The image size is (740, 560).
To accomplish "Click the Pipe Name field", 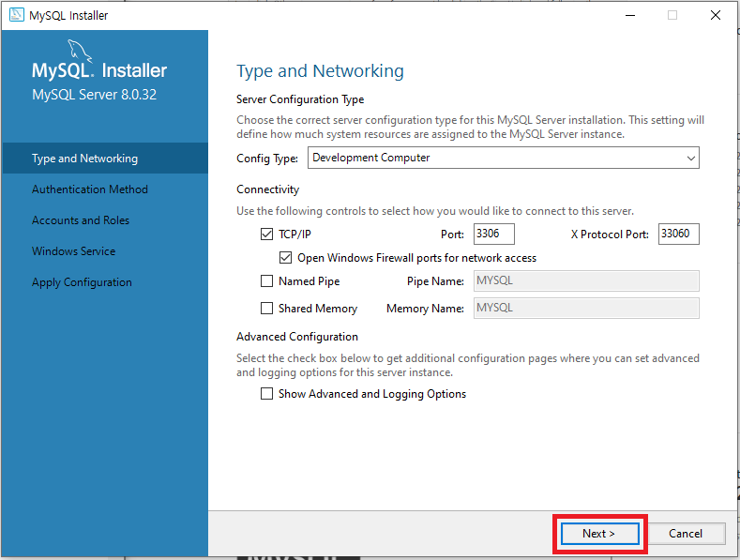I will 586,281.
